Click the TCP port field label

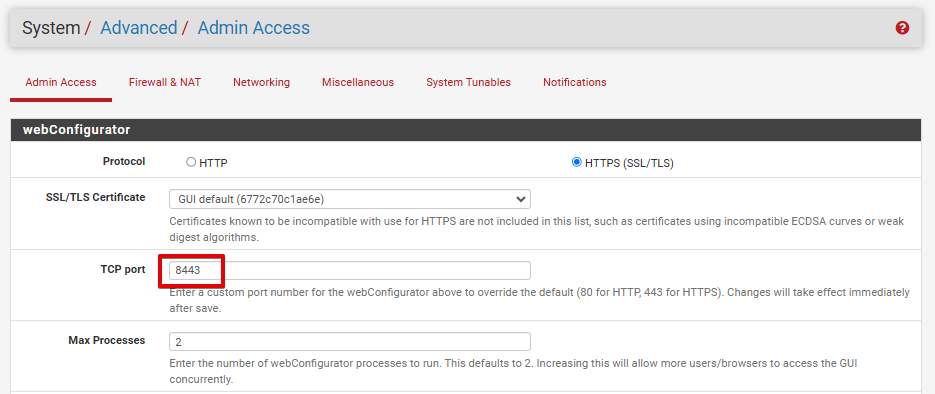(122, 269)
